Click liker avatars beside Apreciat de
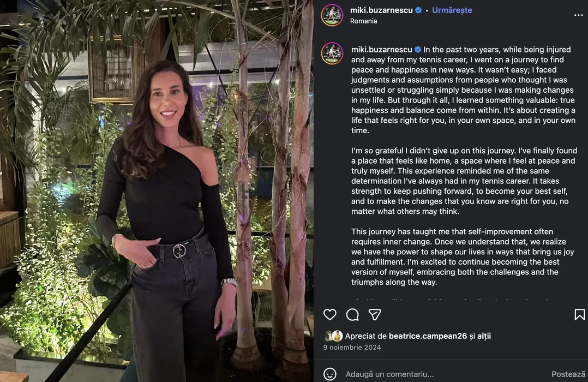This screenshot has width=588, height=382. click(333, 336)
